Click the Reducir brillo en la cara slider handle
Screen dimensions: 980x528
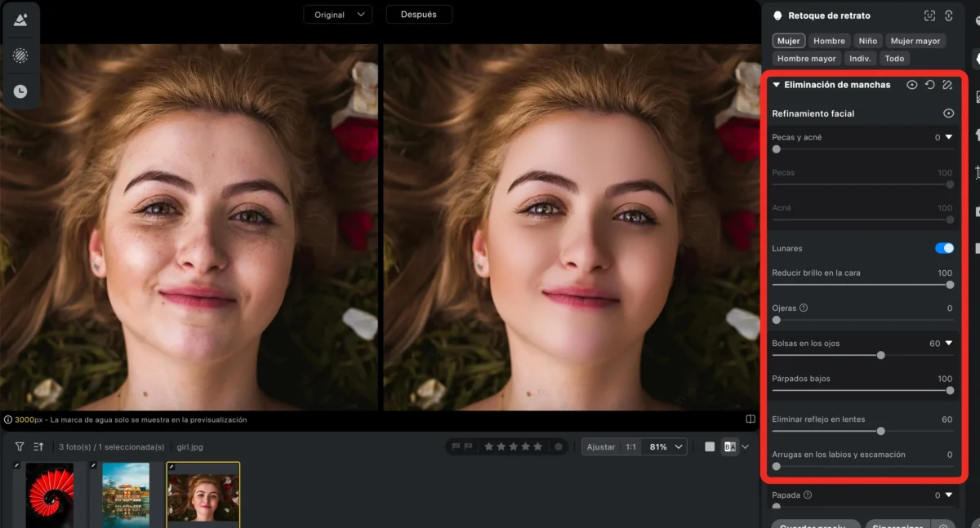coord(950,285)
